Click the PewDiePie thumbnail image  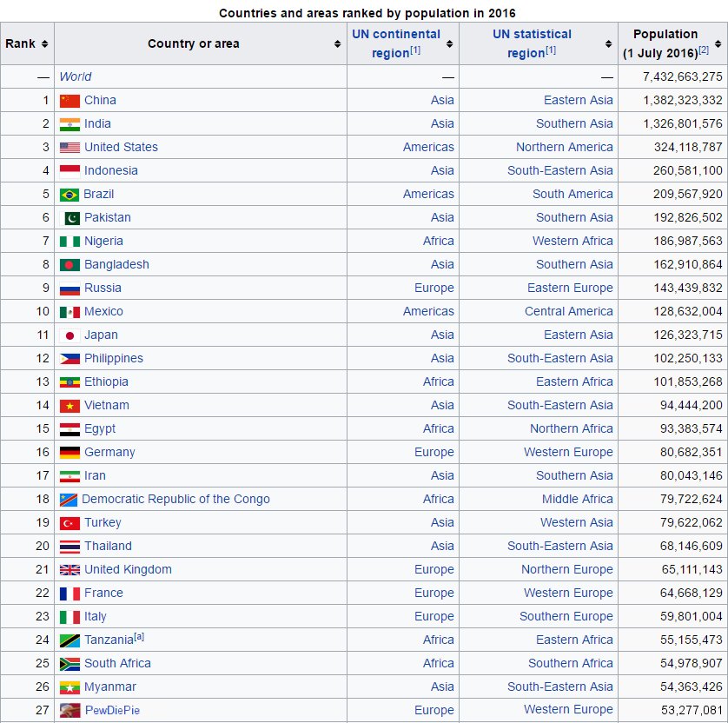(x=70, y=710)
